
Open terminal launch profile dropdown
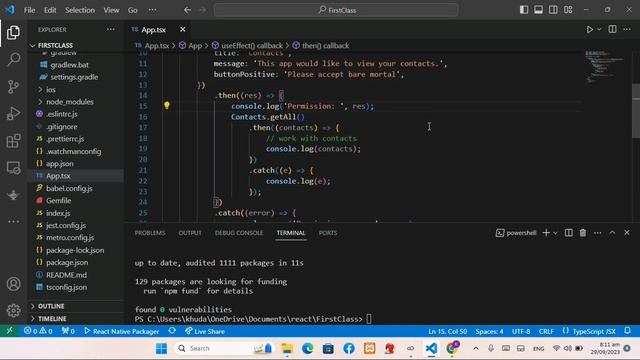click(555, 233)
